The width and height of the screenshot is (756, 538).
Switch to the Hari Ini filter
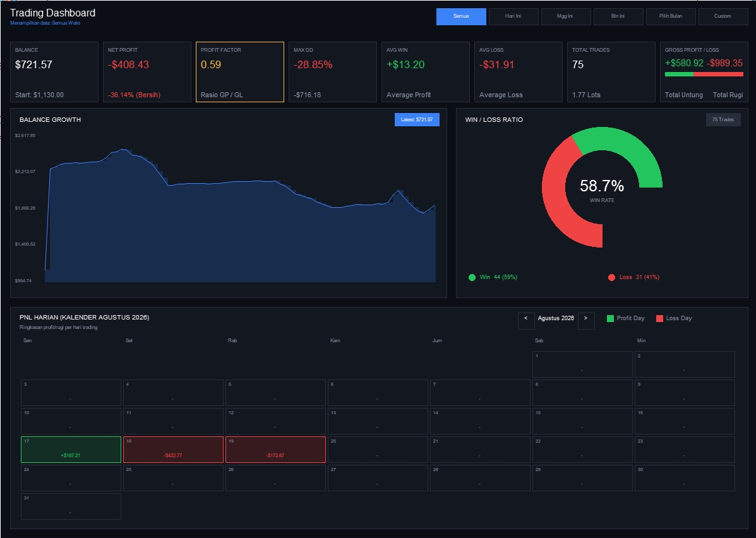[513, 16]
